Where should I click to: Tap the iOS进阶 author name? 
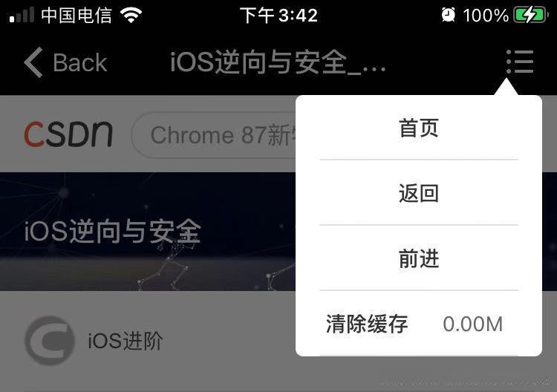(126, 341)
